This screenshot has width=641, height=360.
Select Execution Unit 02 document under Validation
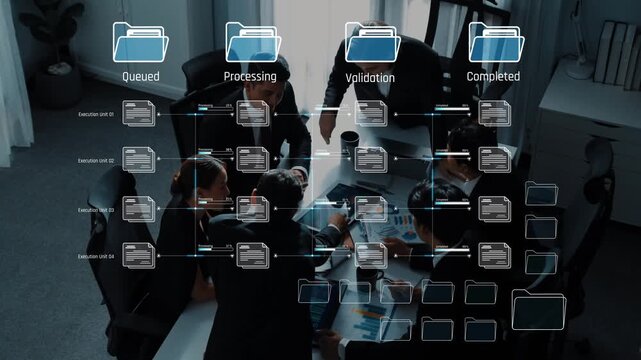point(371,160)
